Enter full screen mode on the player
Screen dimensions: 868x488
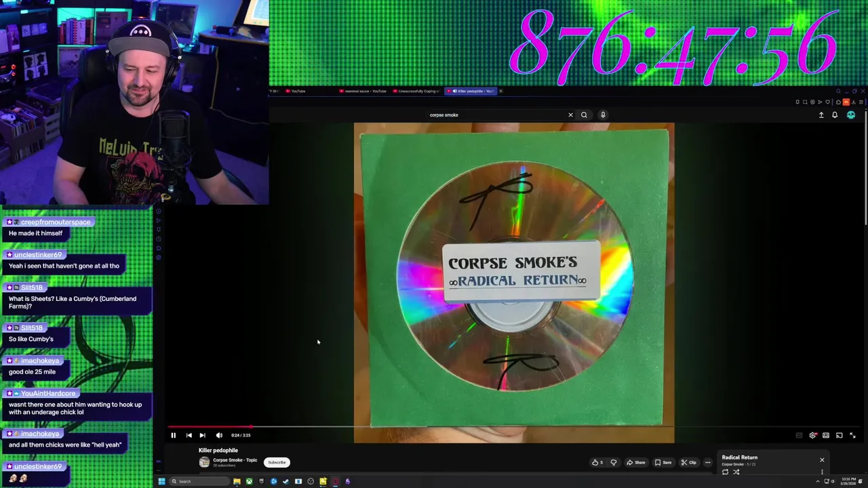pyautogui.click(x=852, y=435)
